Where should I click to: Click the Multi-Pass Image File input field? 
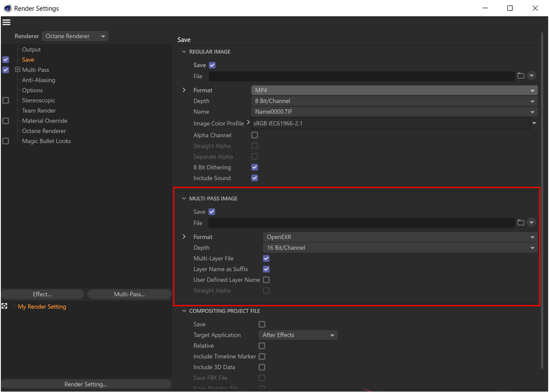(x=361, y=222)
